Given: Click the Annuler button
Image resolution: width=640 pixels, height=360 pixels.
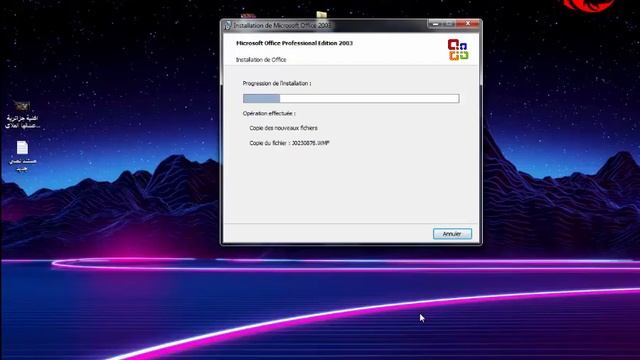Looking at the screenshot, I should 452,234.
